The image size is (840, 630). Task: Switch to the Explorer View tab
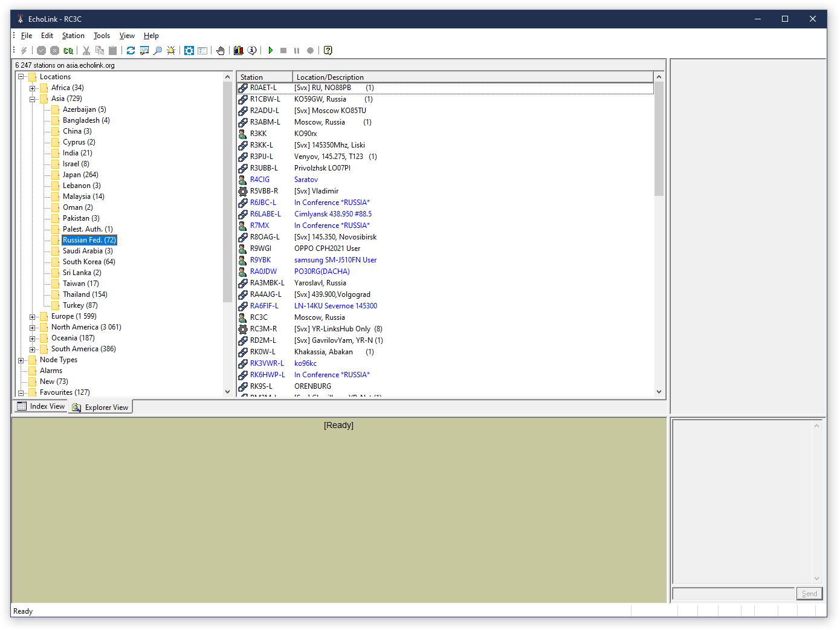coord(100,408)
